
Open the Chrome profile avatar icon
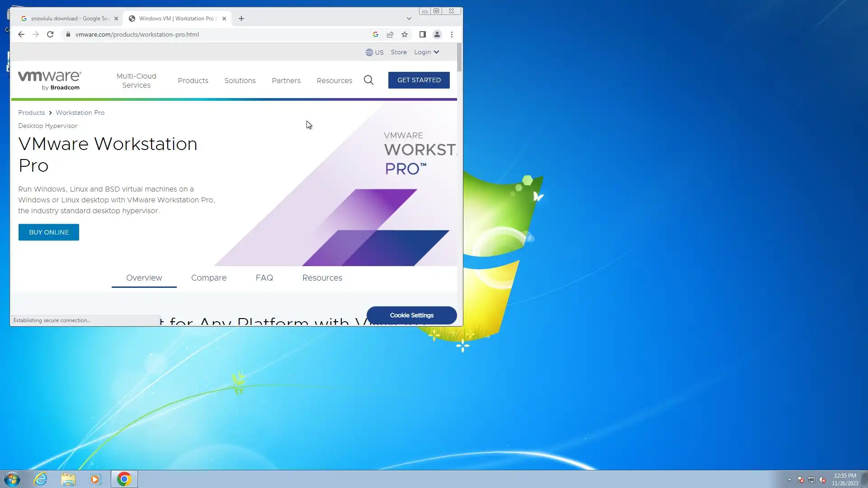coord(437,34)
